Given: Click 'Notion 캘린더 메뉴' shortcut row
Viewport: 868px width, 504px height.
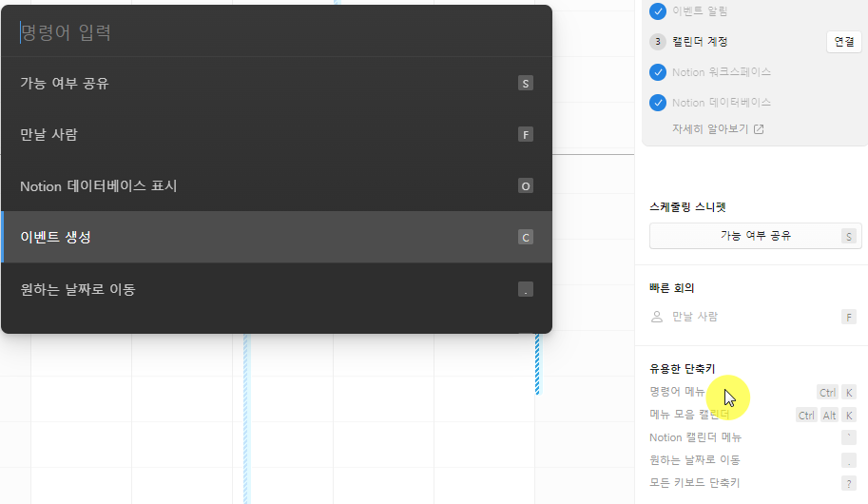Looking at the screenshot, I should coord(753,437).
